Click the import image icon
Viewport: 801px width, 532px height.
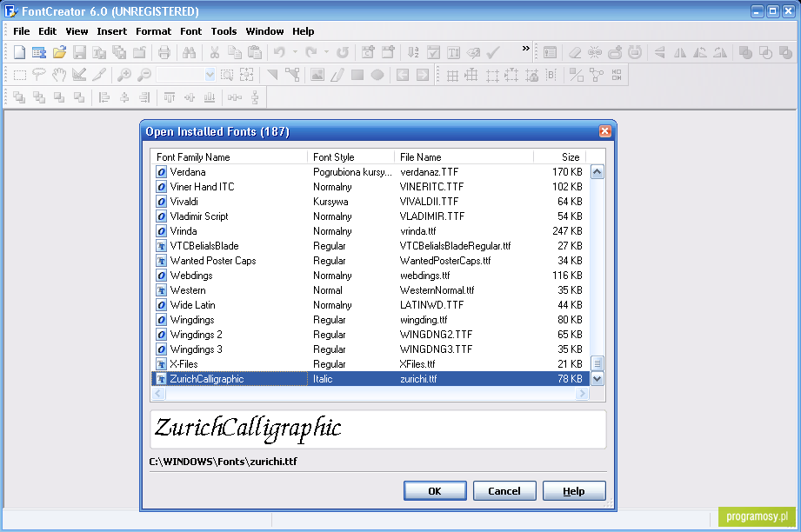tap(317, 76)
